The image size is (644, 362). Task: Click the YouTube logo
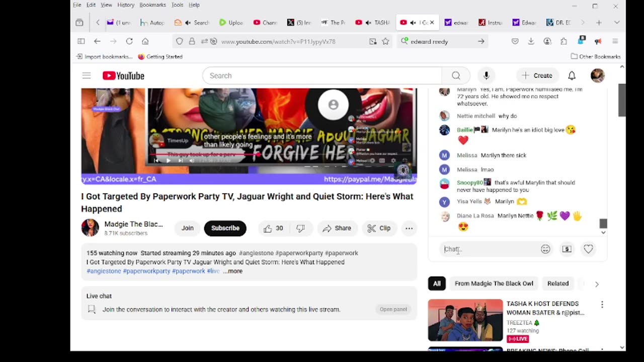(x=123, y=75)
